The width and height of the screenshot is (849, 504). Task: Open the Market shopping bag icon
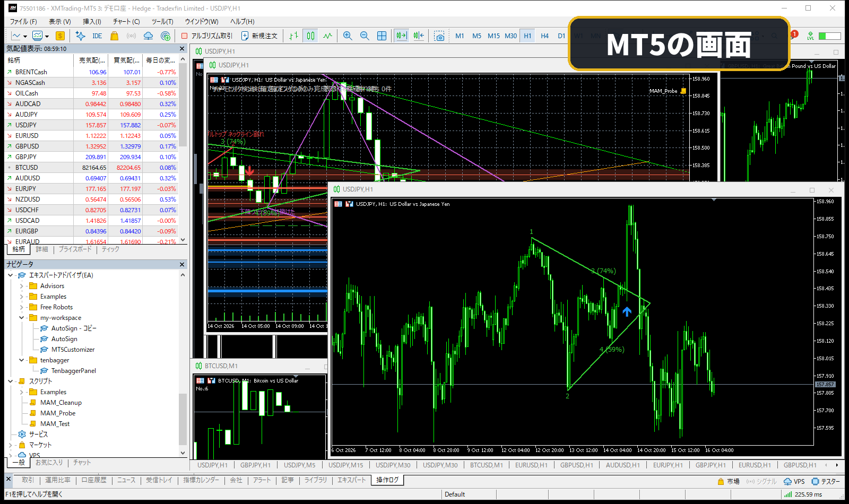point(114,36)
